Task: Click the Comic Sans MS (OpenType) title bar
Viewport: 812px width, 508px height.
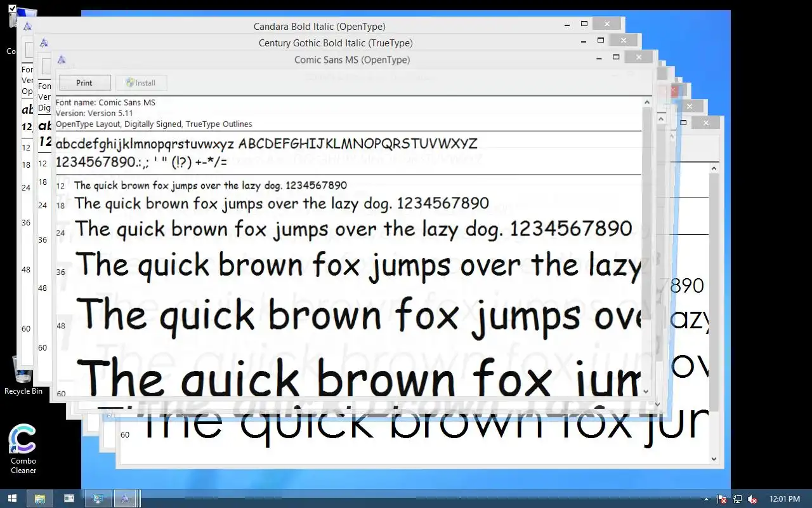Action: pos(352,60)
